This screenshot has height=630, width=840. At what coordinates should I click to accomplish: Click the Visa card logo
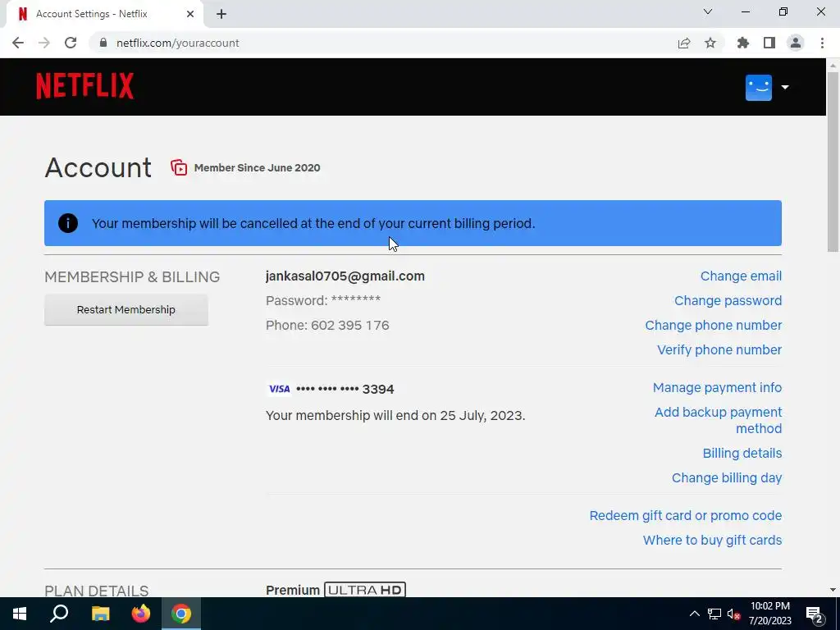click(279, 389)
